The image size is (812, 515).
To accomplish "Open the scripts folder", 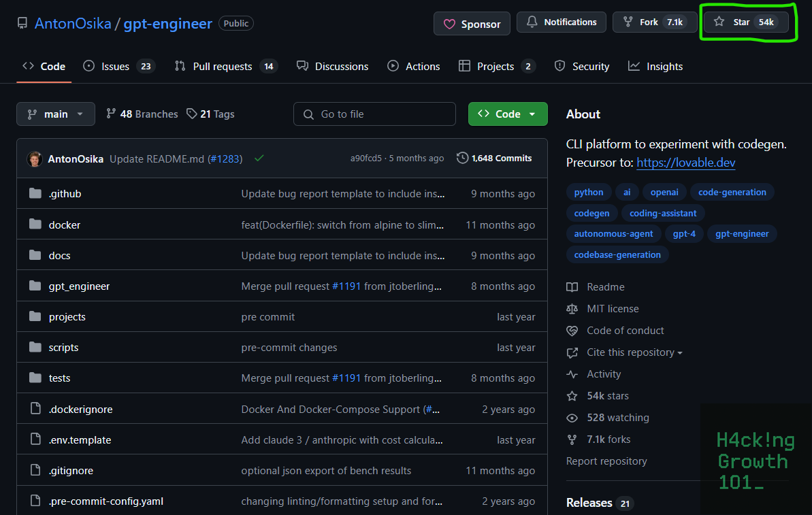I will (64, 347).
